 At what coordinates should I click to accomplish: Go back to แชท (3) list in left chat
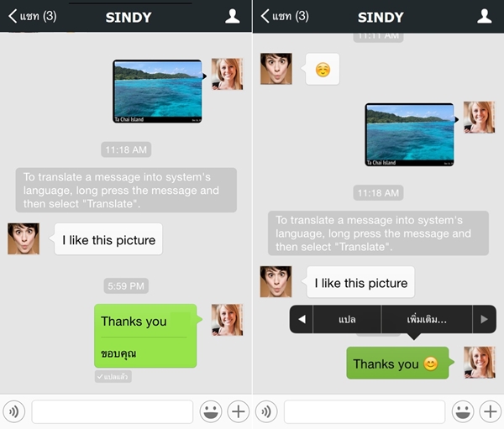pyautogui.click(x=33, y=16)
